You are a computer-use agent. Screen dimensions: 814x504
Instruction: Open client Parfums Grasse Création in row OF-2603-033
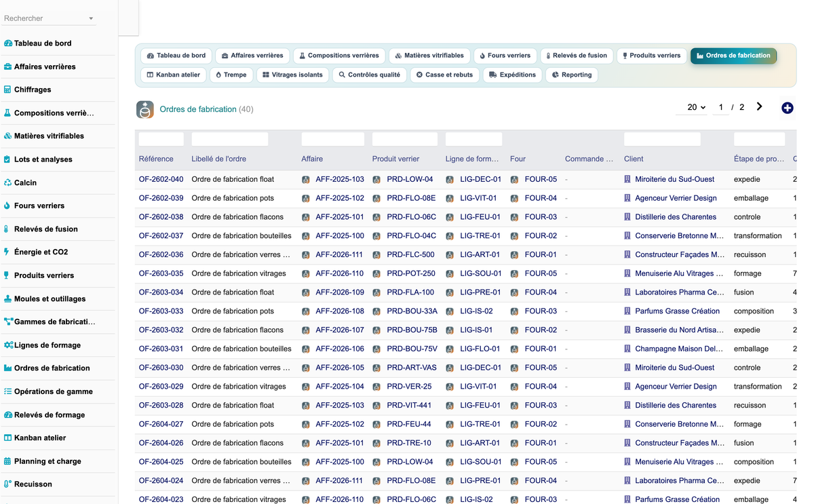pos(677,311)
